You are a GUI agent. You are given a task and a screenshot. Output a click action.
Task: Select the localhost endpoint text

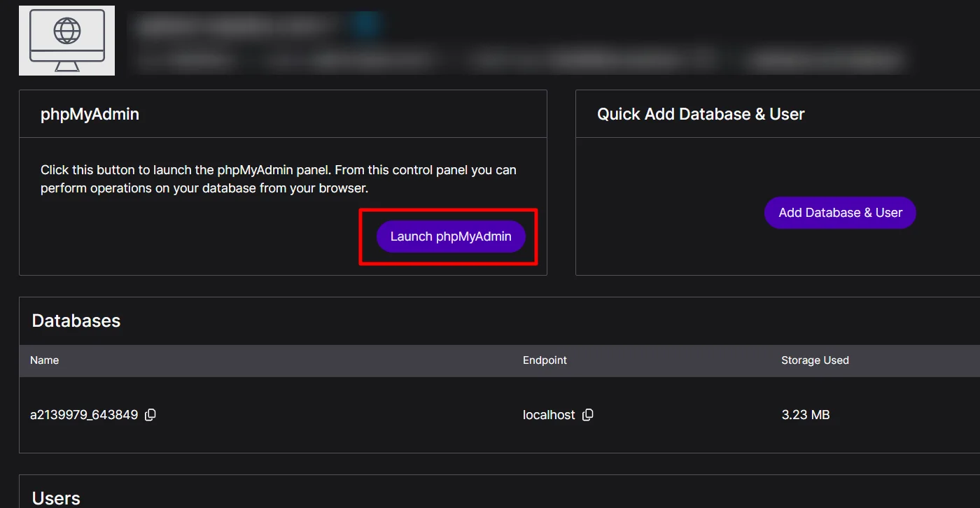(549, 415)
